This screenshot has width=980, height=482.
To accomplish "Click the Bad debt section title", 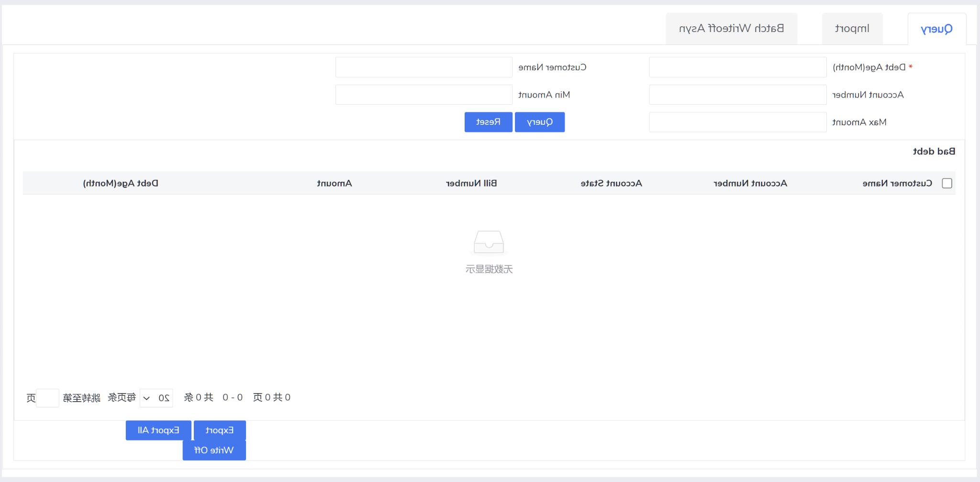I will click(934, 151).
